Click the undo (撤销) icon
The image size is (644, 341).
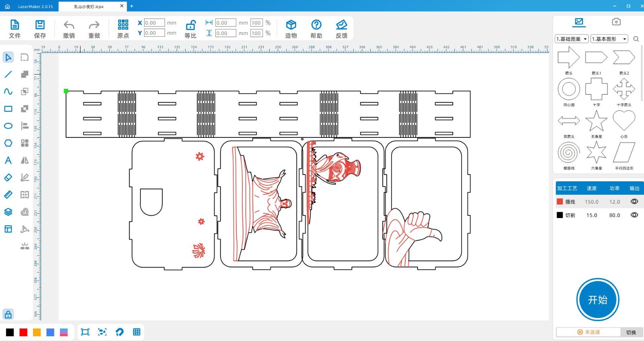tap(69, 25)
